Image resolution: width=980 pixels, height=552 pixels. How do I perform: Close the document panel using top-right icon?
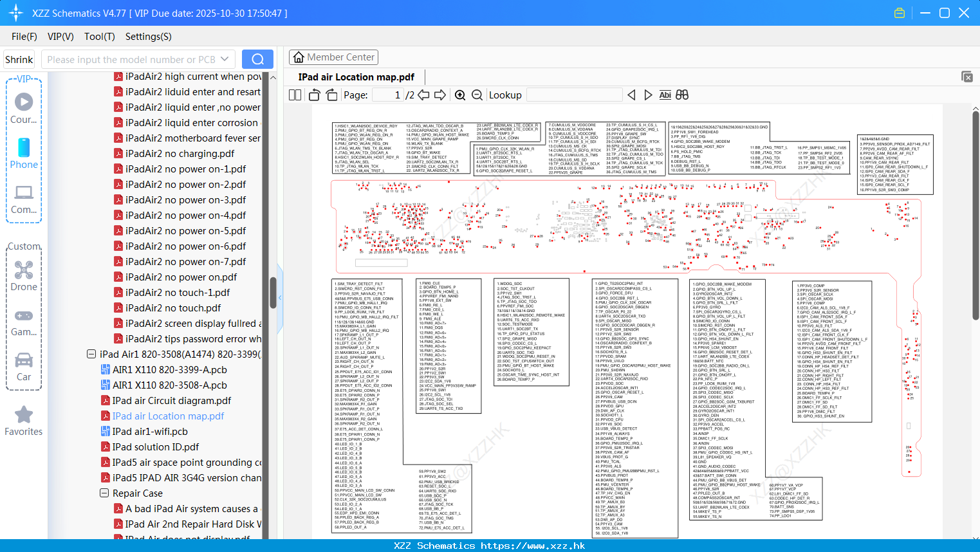967,77
